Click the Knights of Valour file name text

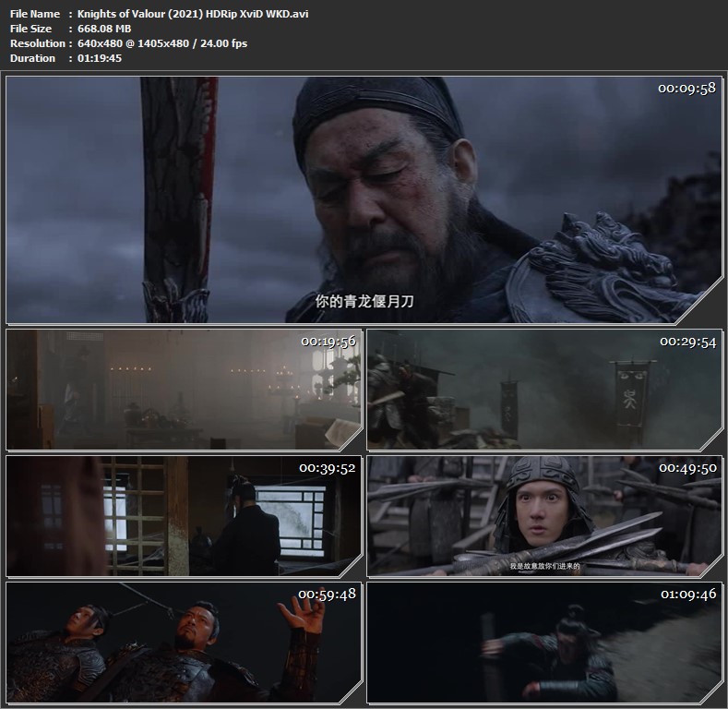point(191,14)
